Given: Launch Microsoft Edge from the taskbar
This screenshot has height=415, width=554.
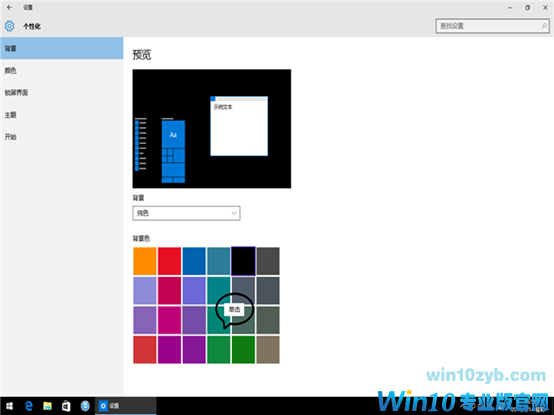Looking at the screenshot, I should tap(29, 406).
